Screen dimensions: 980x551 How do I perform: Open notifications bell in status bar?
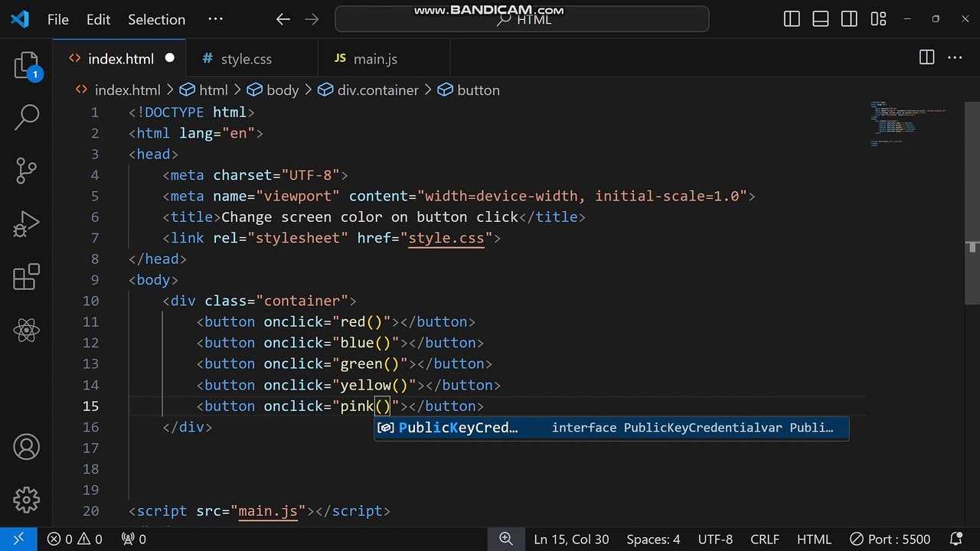pos(955,540)
